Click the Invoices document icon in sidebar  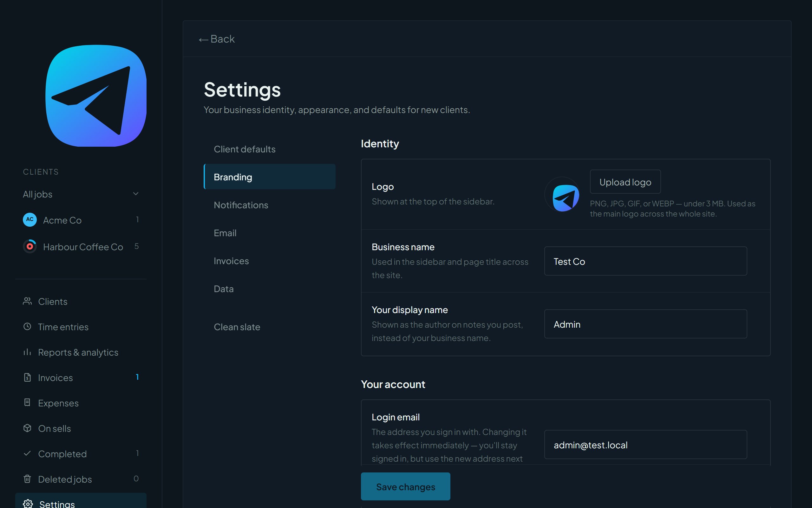tap(27, 377)
